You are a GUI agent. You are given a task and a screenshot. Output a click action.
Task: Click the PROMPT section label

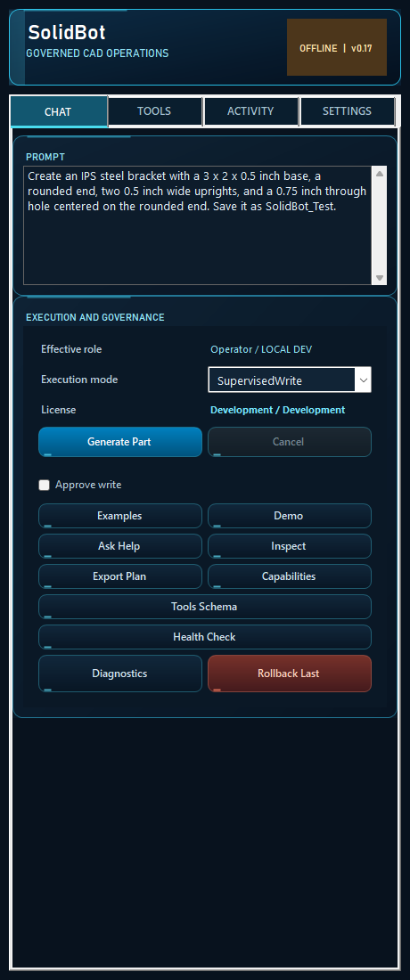coord(45,157)
